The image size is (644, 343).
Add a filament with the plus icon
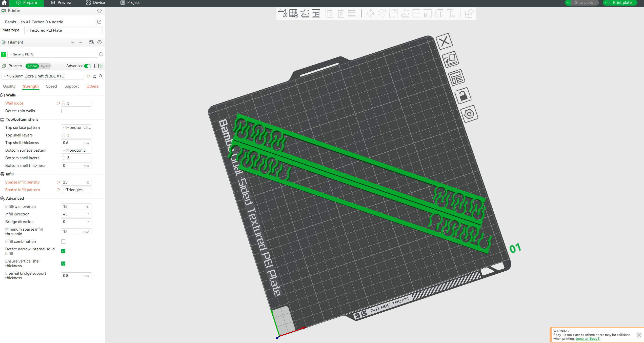(x=73, y=42)
